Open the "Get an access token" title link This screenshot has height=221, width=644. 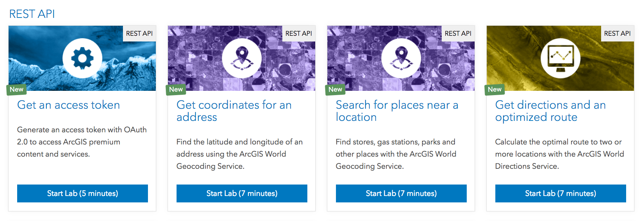click(69, 105)
